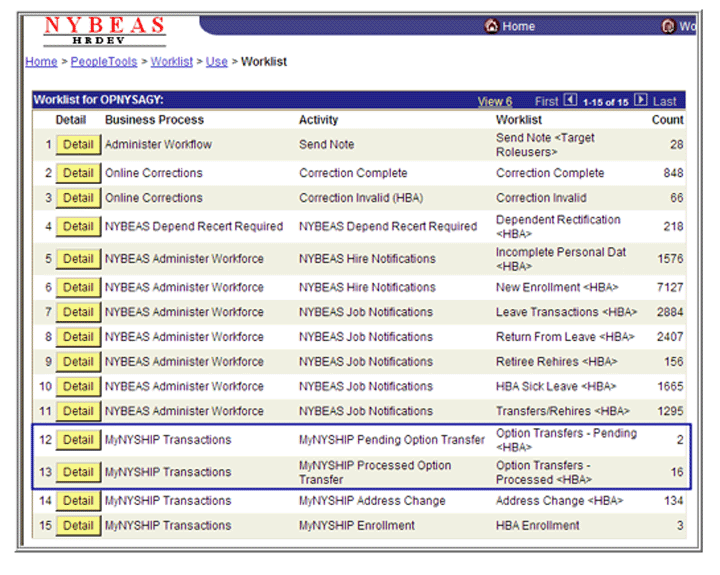This screenshot has width=720, height=575.
Task: Open the Use breadcrumb link
Action: pos(216,62)
